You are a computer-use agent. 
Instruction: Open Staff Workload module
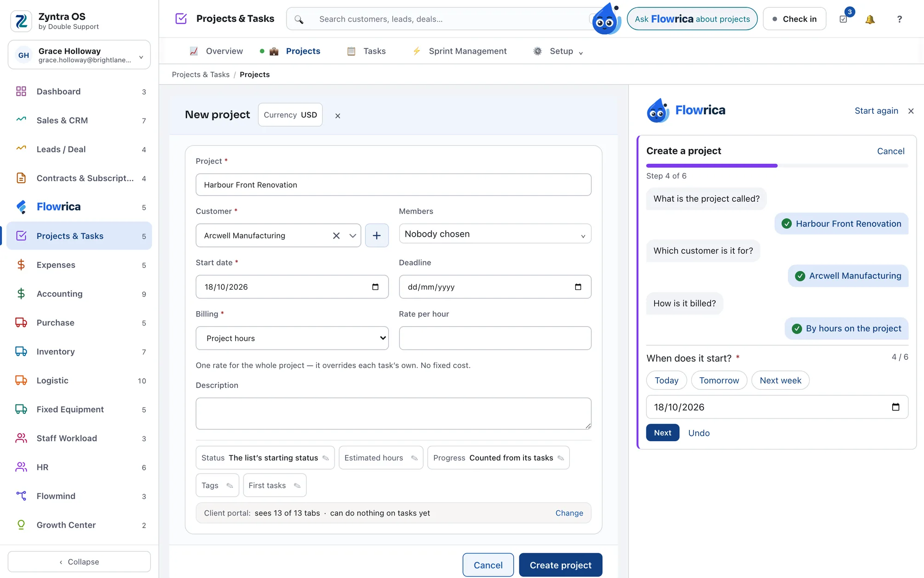[x=79, y=438]
